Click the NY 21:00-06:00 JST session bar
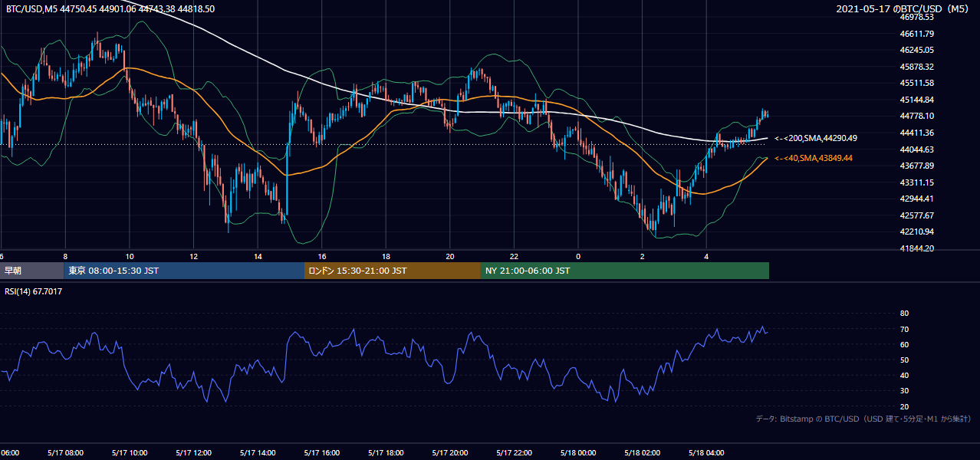Screen dimensions: 980x460 pos(625,271)
